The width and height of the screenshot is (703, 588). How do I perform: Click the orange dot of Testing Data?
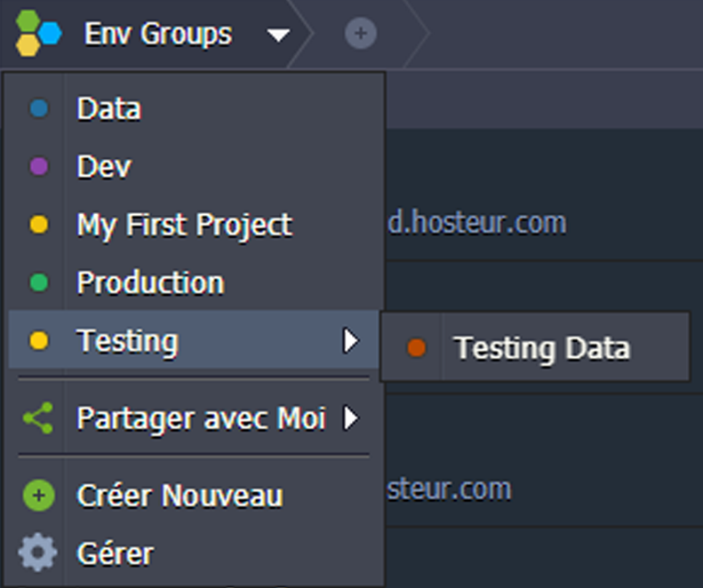tap(416, 348)
